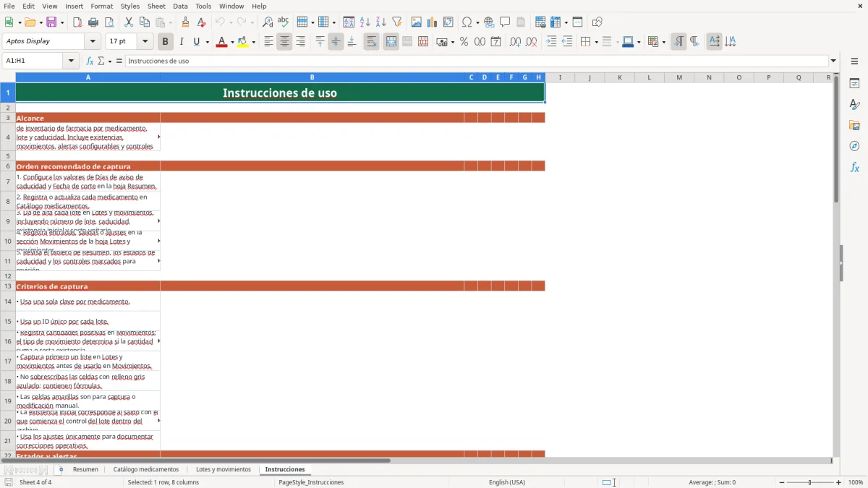Image resolution: width=868 pixels, height=488 pixels.
Task: Expand the Borders dropdown arrow
Action: point(596,42)
